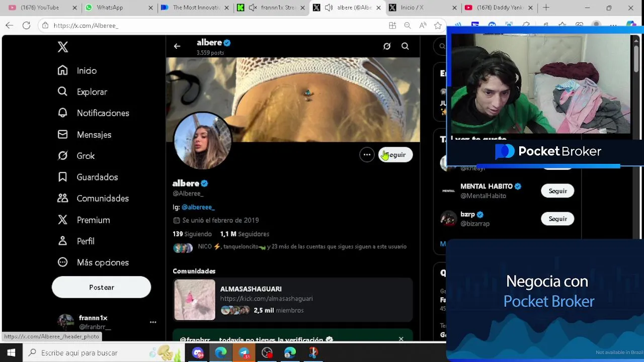The image size is (644, 362).
Task: Start read aloud from address bar
Action: [423, 25]
